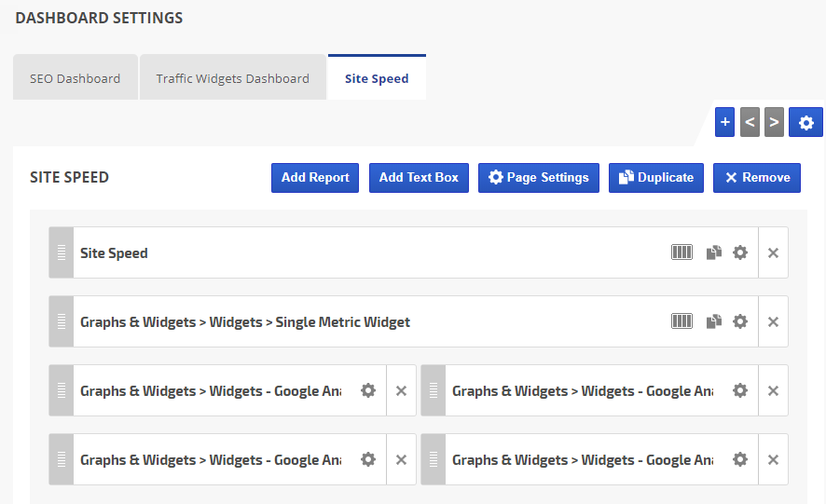This screenshot has height=504, width=826.
Task: Copy the Single Metric Widget row
Action: pos(714,321)
